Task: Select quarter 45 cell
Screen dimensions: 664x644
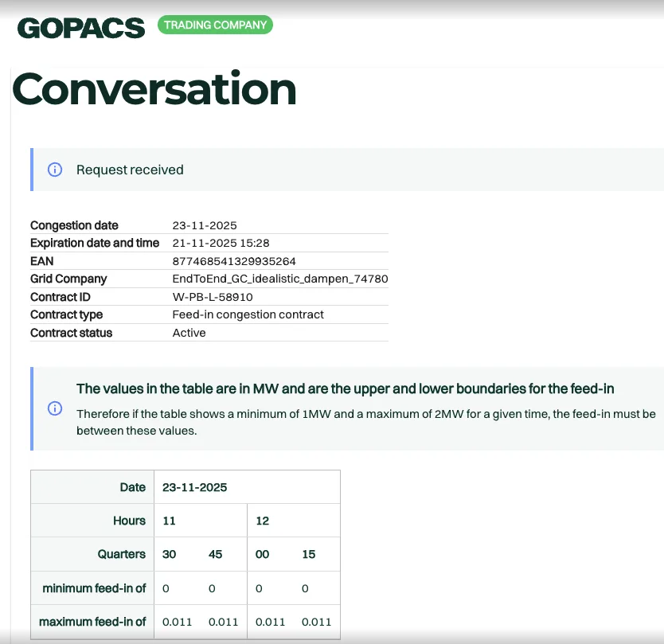Action: point(215,554)
